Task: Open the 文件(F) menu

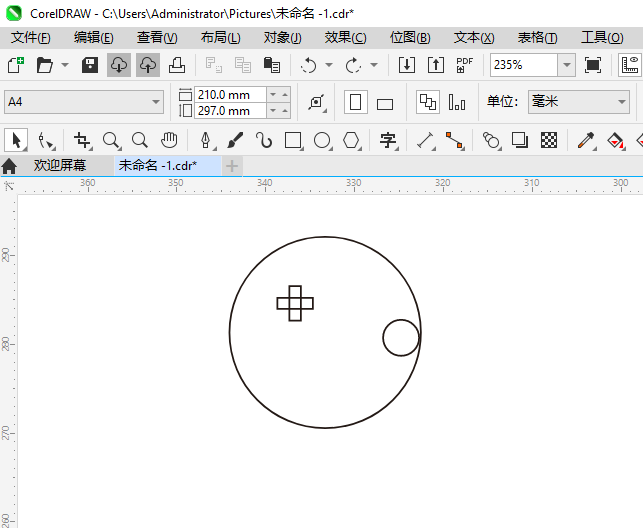Action: point(31,38)
